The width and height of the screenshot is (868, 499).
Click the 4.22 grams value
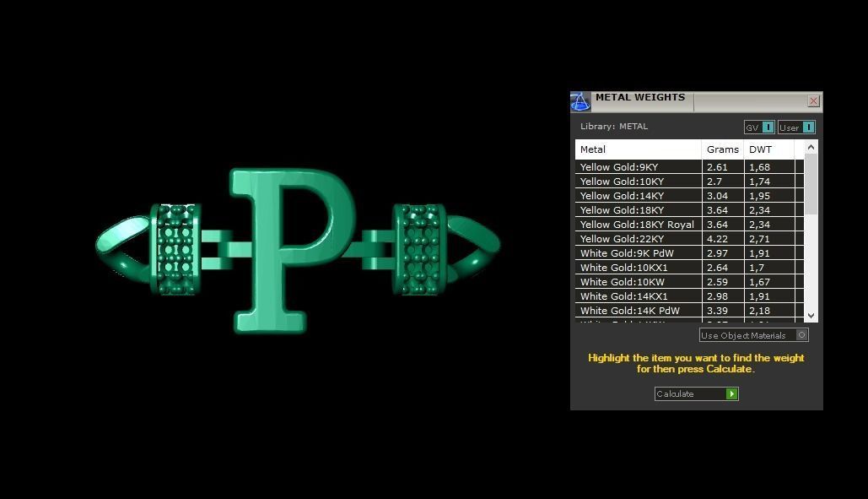(x=717, y=239)
